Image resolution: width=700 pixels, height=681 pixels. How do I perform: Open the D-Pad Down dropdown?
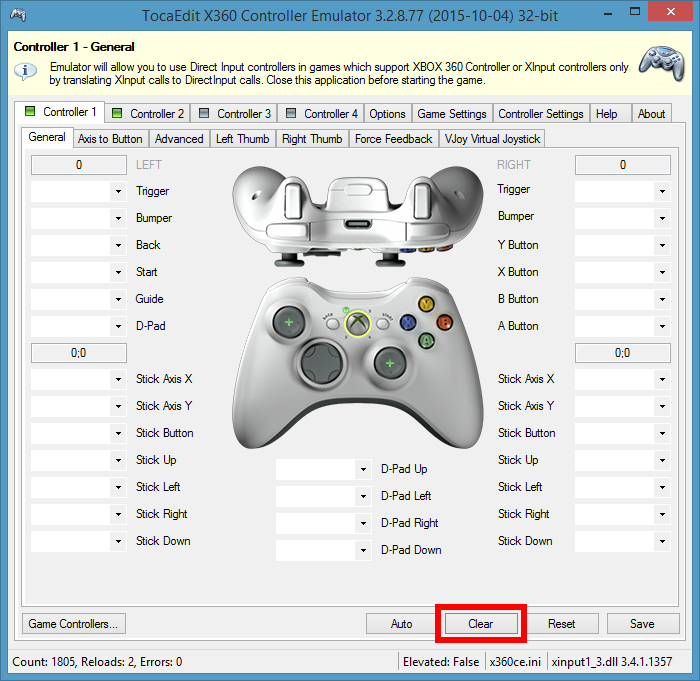click(363, 550)
